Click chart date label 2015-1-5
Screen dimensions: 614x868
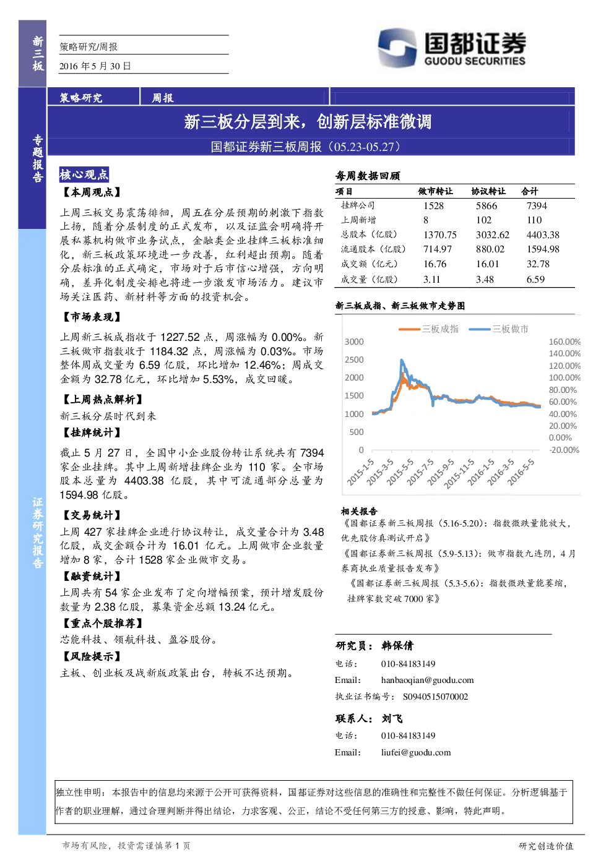click(x=360, y=472)
